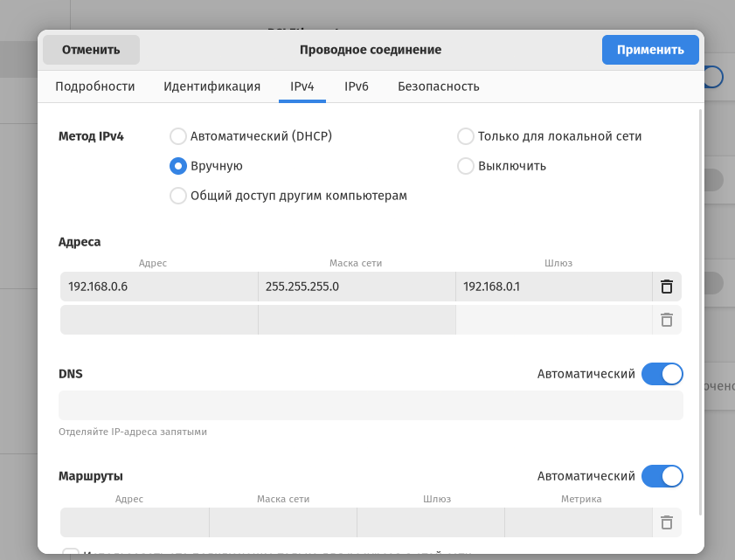Click the gateway field 192.168.0.1
The width and height of the screenshot is (735, 560).
tap(553, 287)
